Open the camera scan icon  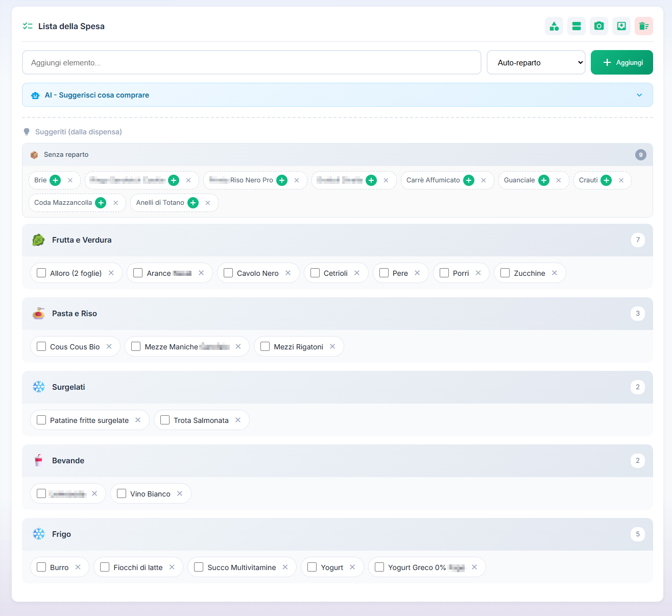[599, 26]
